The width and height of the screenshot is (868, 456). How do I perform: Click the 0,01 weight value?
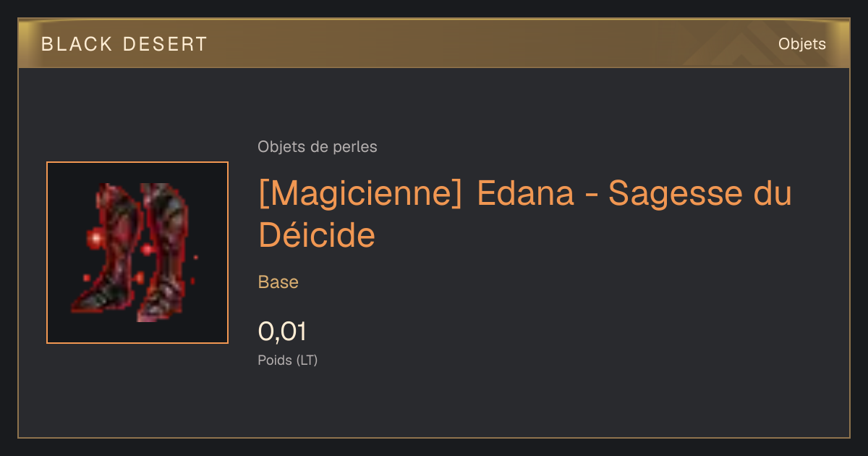283,332
